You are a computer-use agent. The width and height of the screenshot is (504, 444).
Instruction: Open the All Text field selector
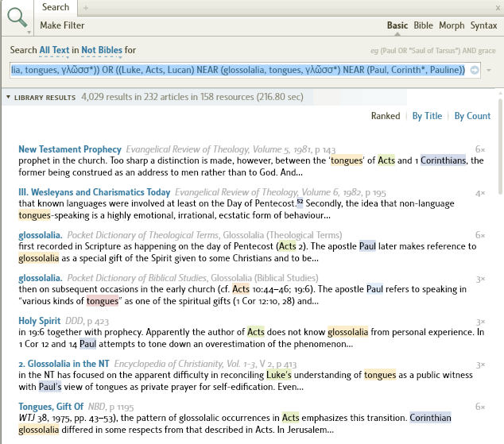click(x=54, y=50)
